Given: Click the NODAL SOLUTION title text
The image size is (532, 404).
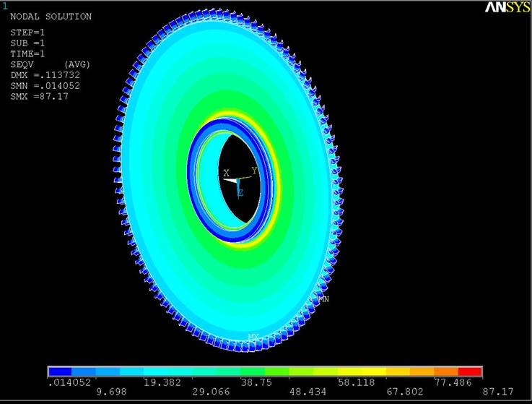Looking at the screenshot, I should pyautogui.click(x=51, y=17).
